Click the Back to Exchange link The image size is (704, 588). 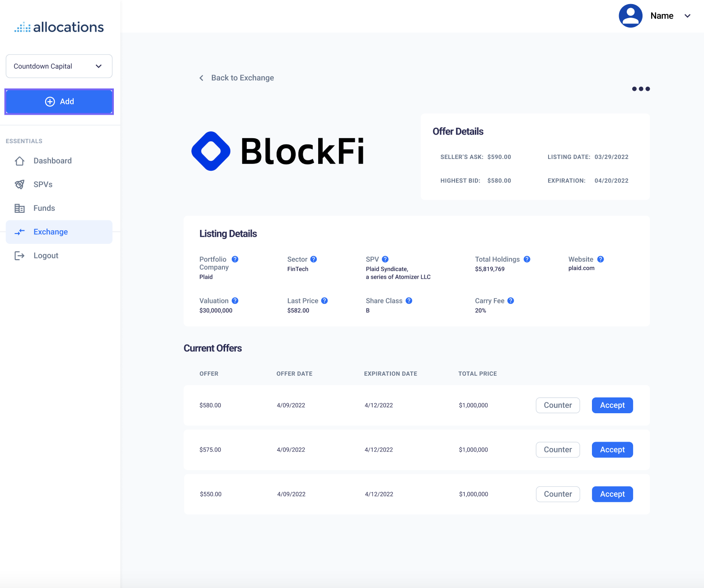pos(242,78)
